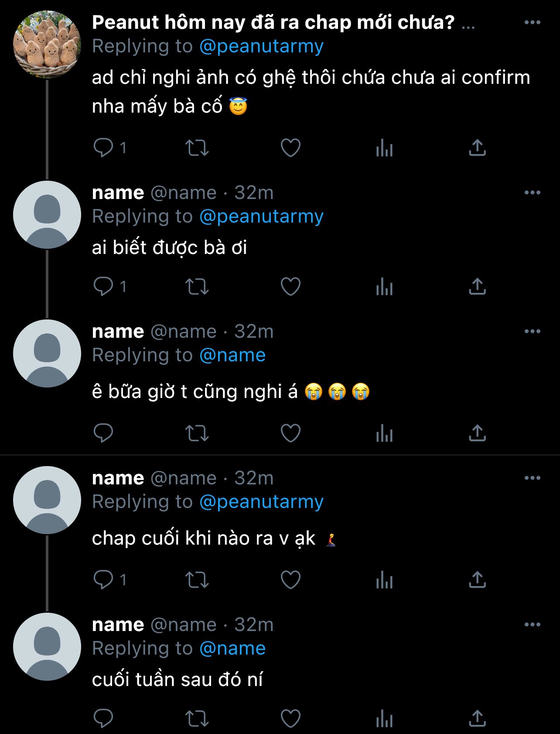
Task: View analytics for 'chap cuối khi nào ra' tweet
Action: [x=384, y=580]
